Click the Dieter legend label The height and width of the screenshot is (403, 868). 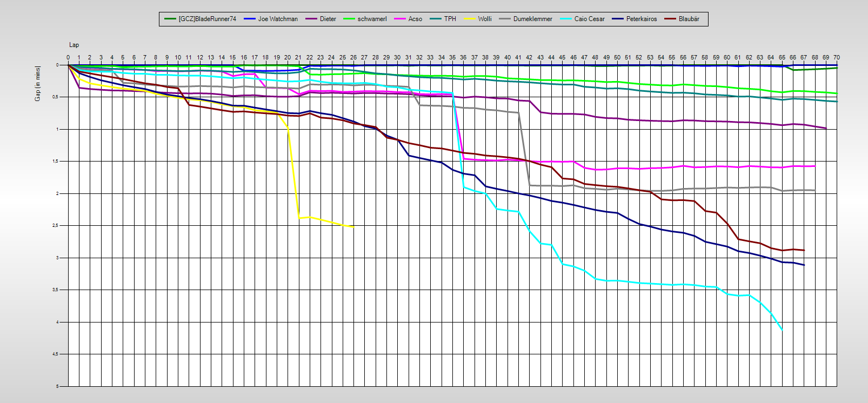click(328, 19)
